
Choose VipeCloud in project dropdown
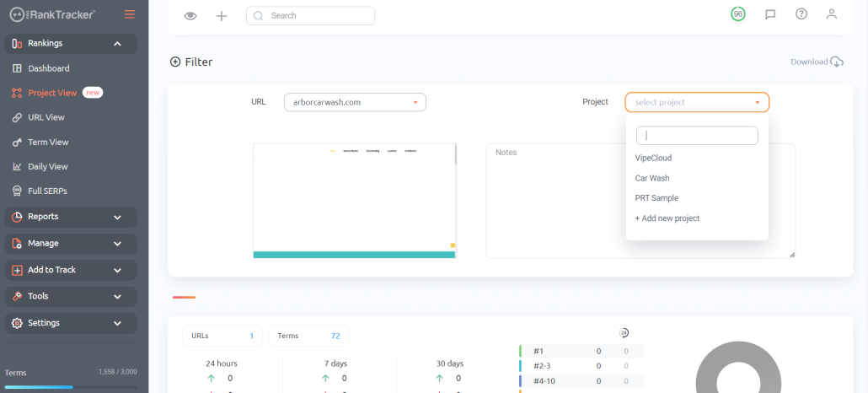coord(653,158)
